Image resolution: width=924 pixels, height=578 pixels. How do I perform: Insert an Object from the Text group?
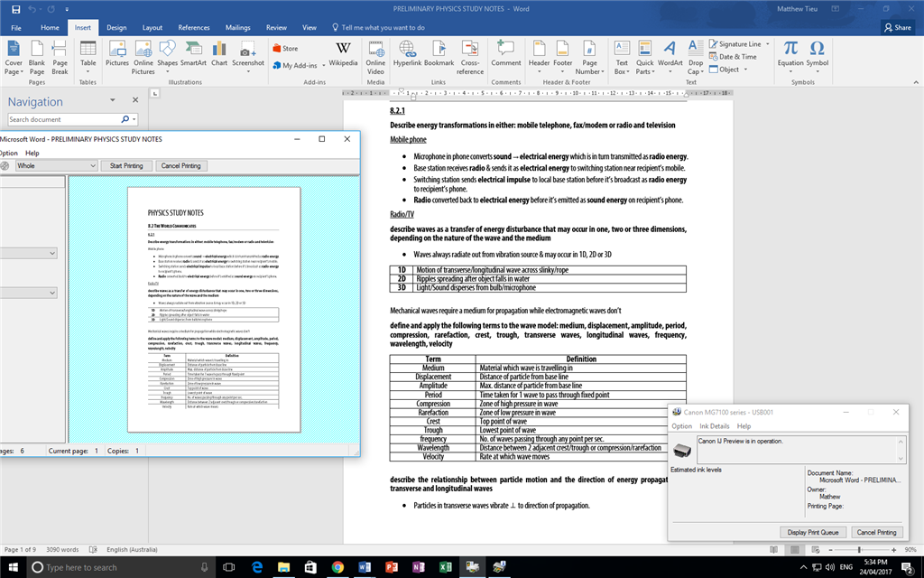[x=728, y=69]
